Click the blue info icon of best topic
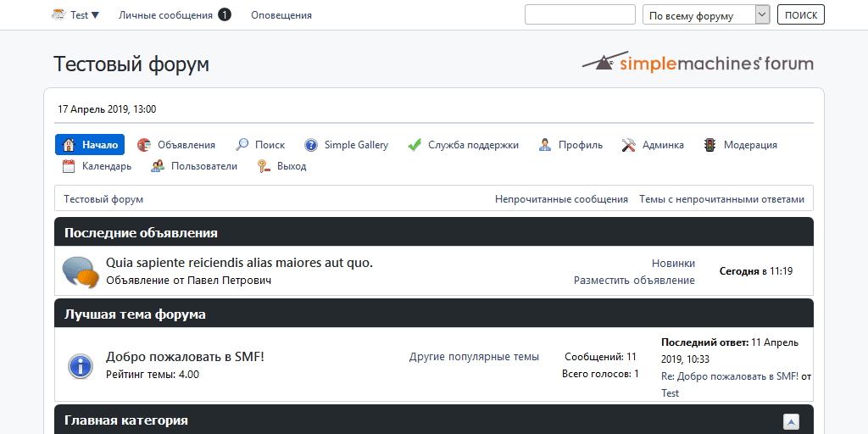Viewport: 868px width, 434px height. click(80, 366)
